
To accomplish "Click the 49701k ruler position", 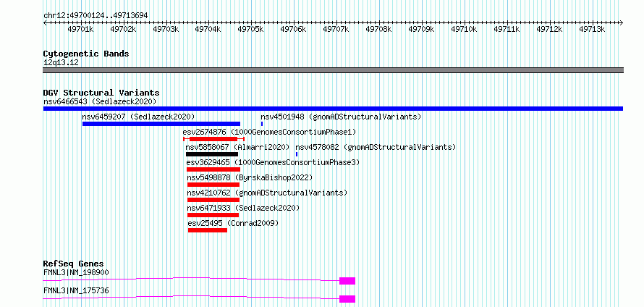I will coord(80,30).
